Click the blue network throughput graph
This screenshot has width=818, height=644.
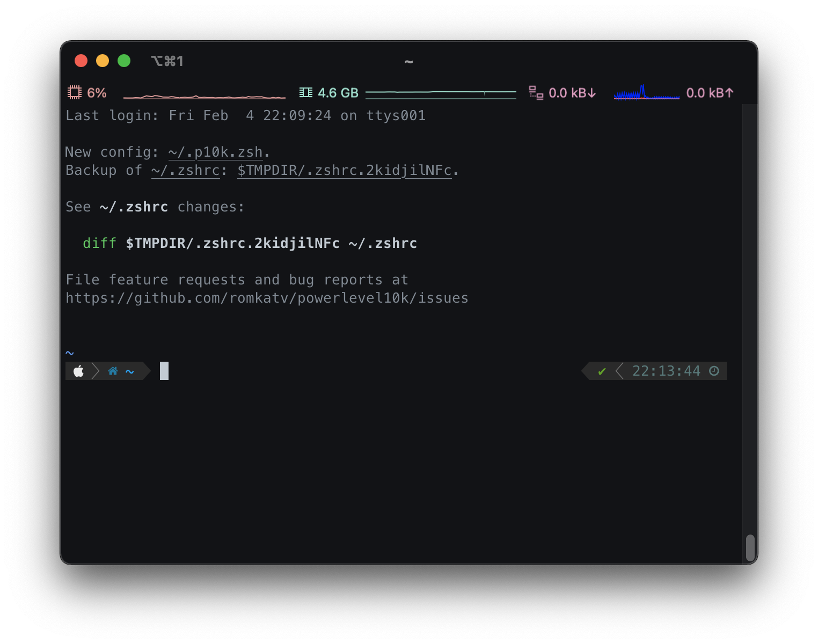click(x=646, y=92)
